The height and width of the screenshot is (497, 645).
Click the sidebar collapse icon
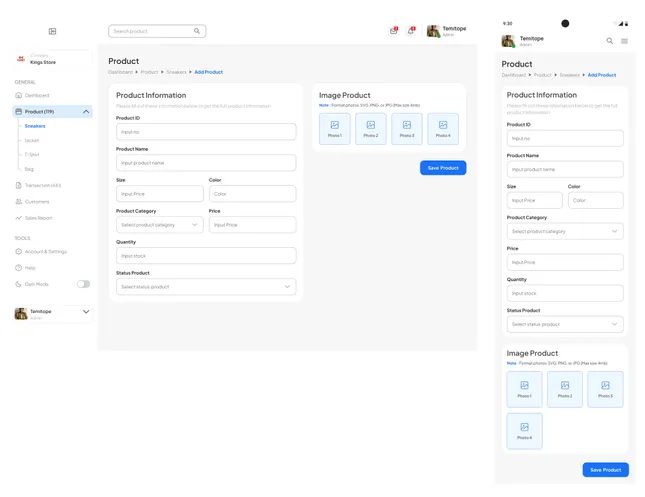52,31
